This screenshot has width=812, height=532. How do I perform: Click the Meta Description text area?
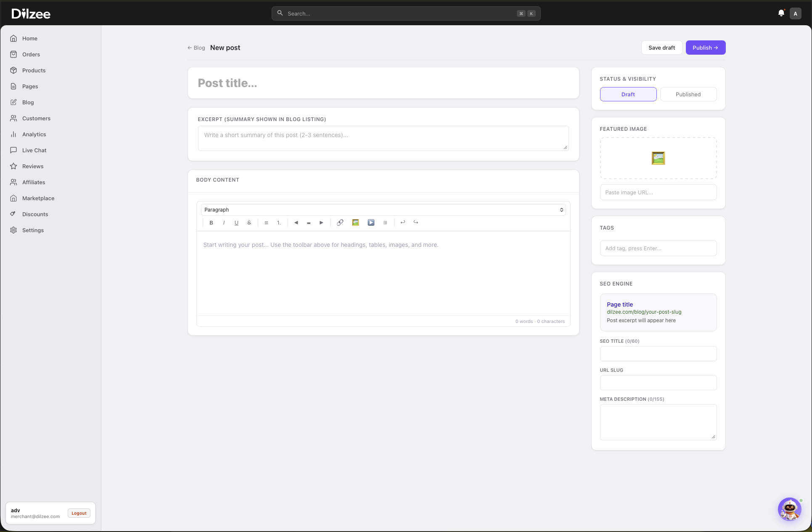point(659,422)
